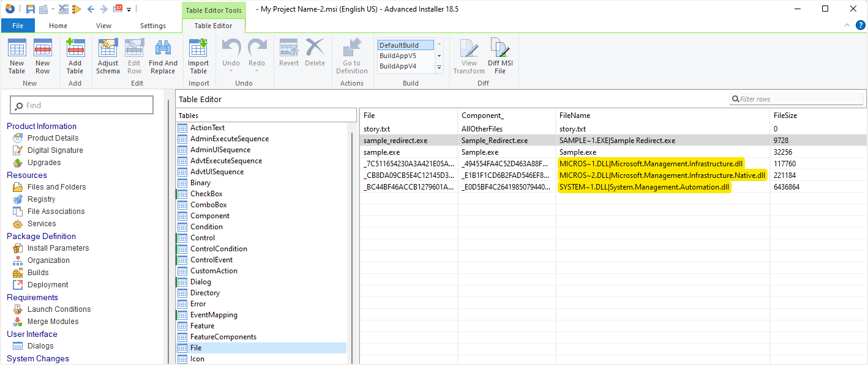
Task: Open the Upgrades page
Action: [x=44, y=163]
